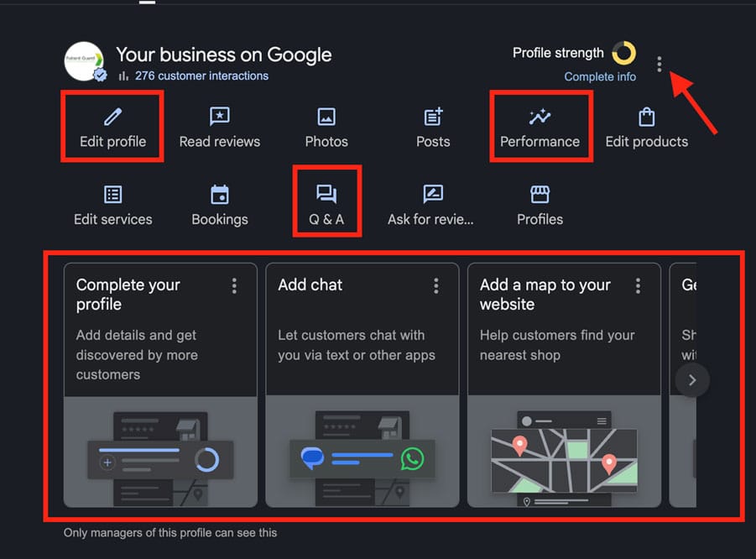756x559 pixels.
Task: Click the Edit products shopping bag icon
Action: pos(646,117)
